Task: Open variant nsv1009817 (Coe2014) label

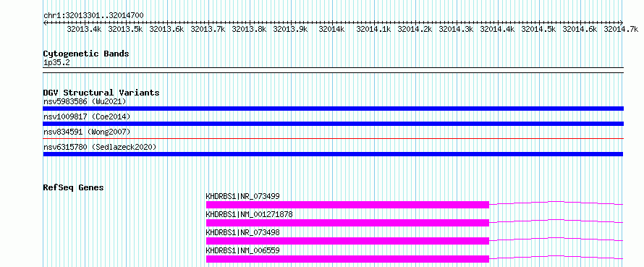Action: [x=87, y=116]
